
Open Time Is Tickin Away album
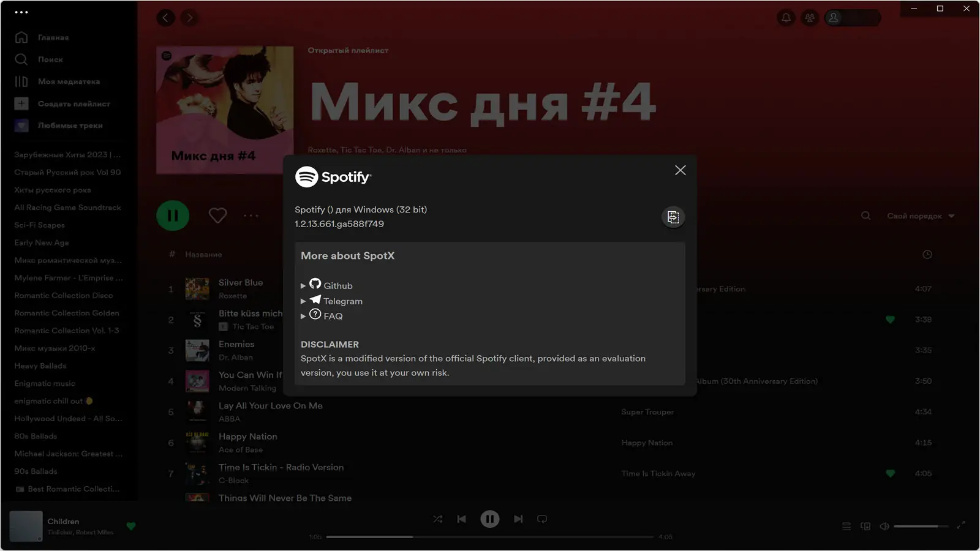tap(658, 473)
